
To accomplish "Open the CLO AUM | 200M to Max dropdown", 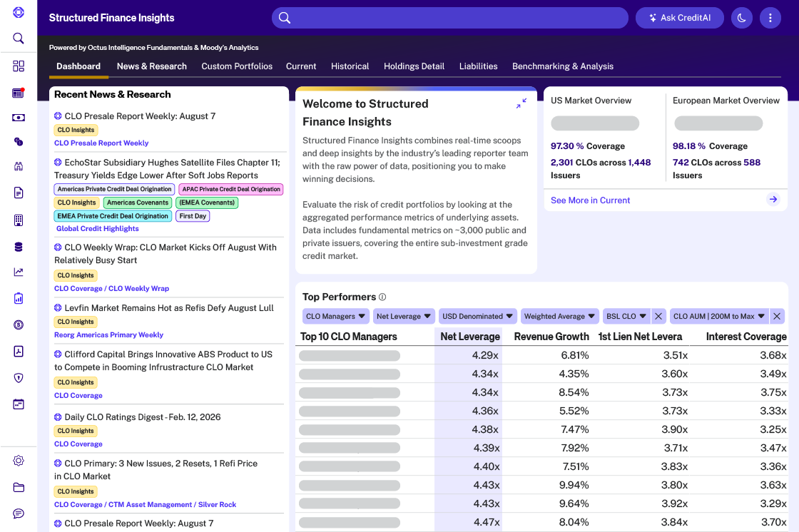I will [719, 317].
